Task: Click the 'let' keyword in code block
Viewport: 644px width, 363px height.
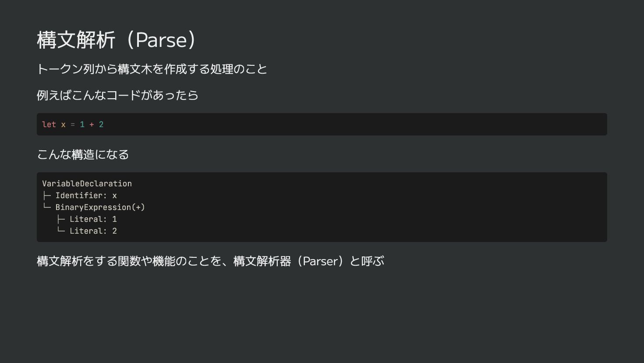Action: point(49,125)
